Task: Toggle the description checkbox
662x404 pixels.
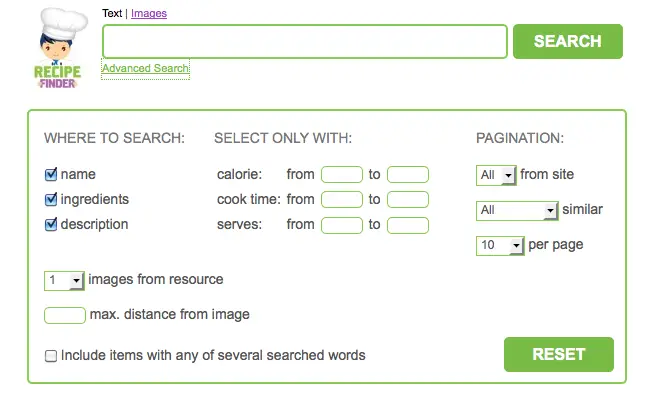Action: pyautogui.click(x=51, y=225)
